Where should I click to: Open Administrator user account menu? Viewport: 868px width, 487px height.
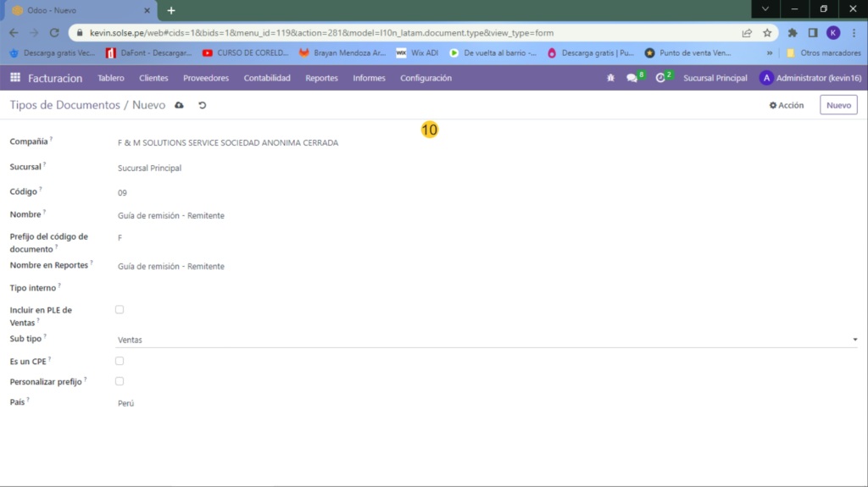click(x=809, y=78)
